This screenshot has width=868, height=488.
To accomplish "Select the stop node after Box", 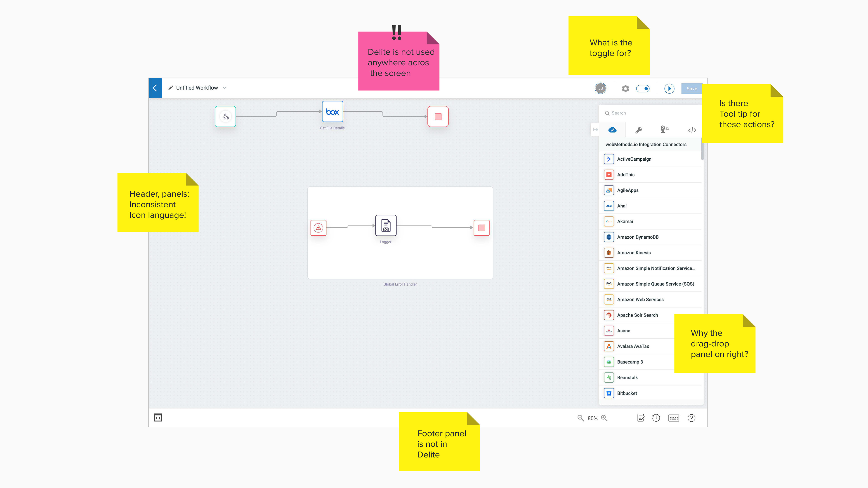I will (x=438, y=117).
